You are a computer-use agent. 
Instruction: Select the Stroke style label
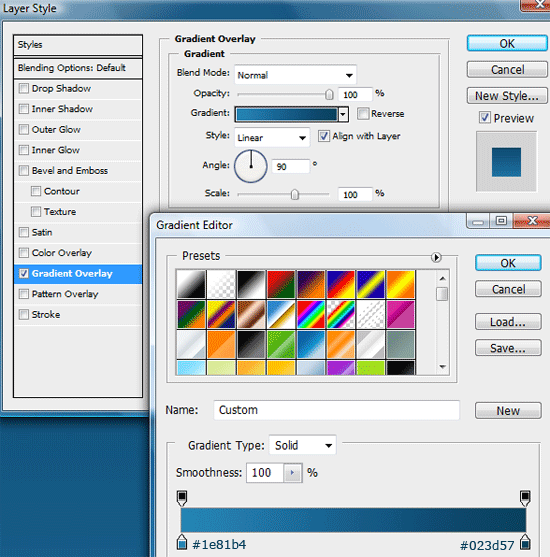[x=46, y=315]
